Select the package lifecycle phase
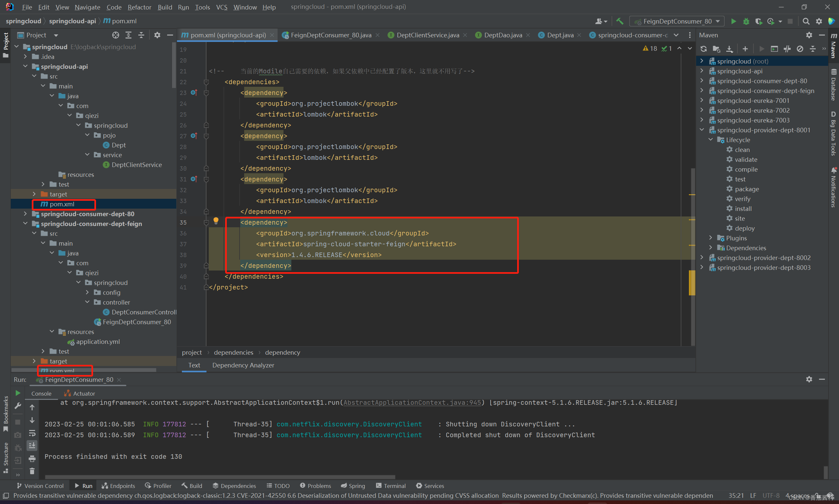The image size is (839, 504). (x=747, y=189)
